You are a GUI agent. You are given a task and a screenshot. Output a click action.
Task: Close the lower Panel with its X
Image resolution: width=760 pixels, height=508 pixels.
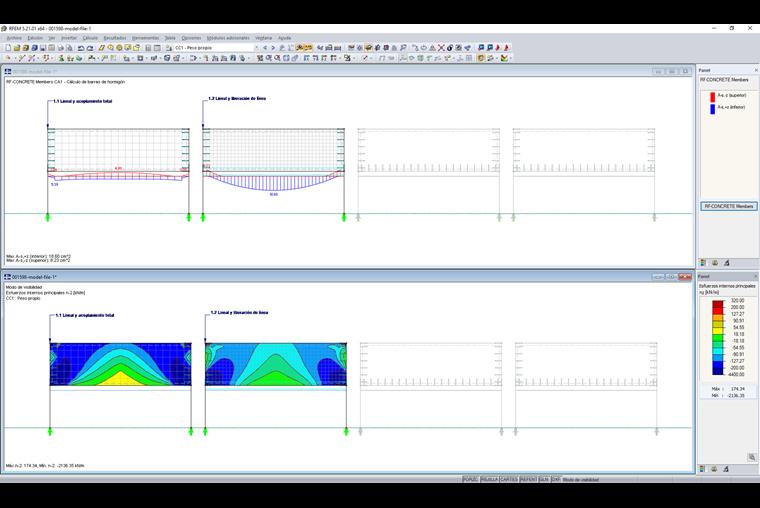coord(755,276)
